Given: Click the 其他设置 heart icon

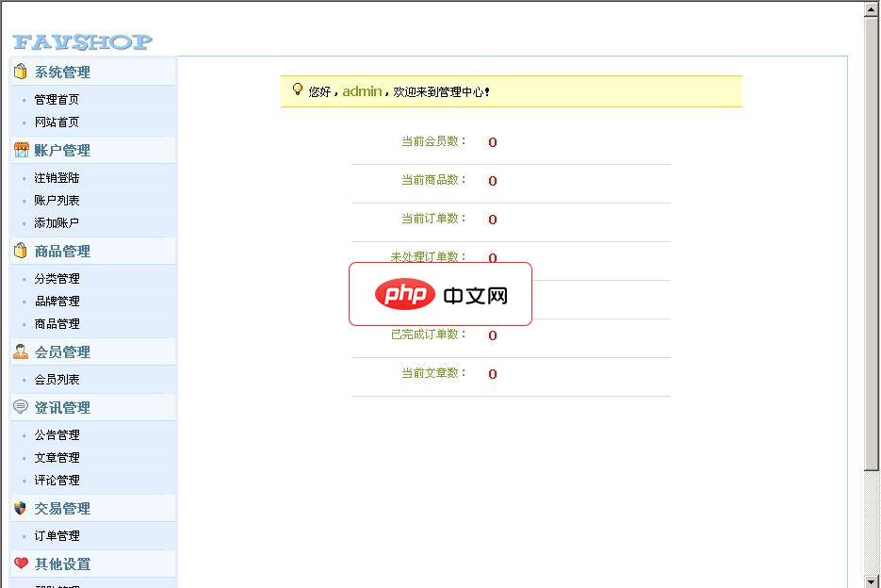Looking at the screenshot, I should pos(19,563).
